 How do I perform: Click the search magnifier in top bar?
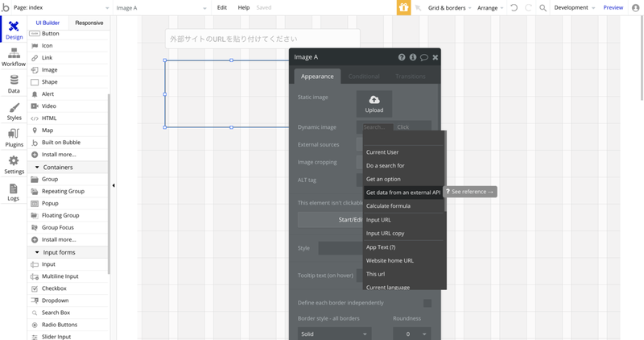point(543,8)
